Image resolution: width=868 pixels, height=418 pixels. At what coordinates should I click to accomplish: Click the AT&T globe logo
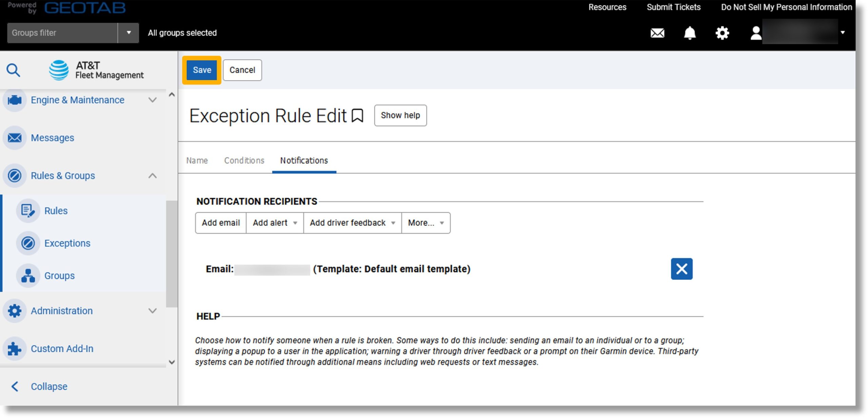pos(59,70)
